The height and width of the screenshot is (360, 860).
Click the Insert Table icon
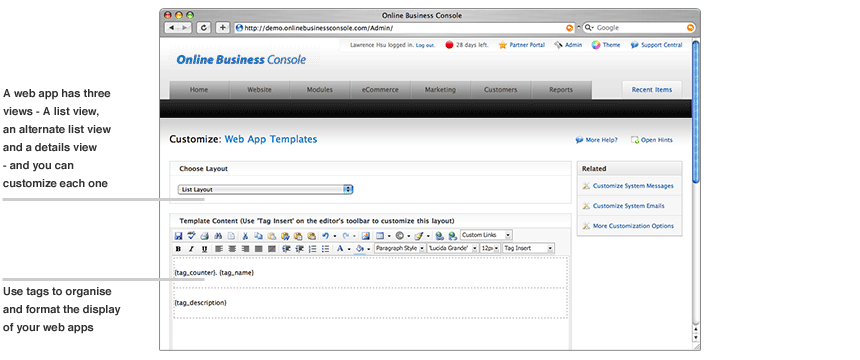tap(380, 236)
